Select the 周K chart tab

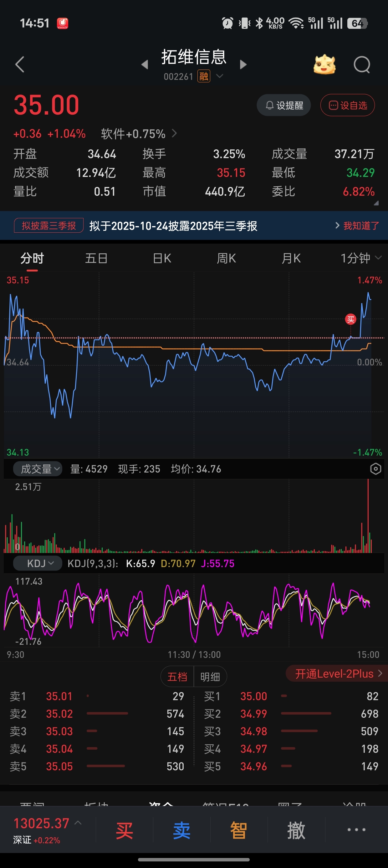pos(226,258)
